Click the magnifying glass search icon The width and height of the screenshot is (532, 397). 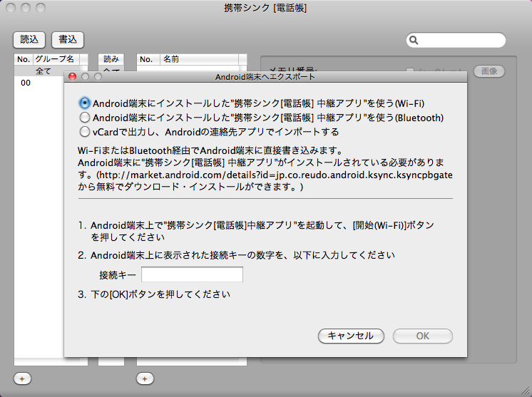point(414,41)
